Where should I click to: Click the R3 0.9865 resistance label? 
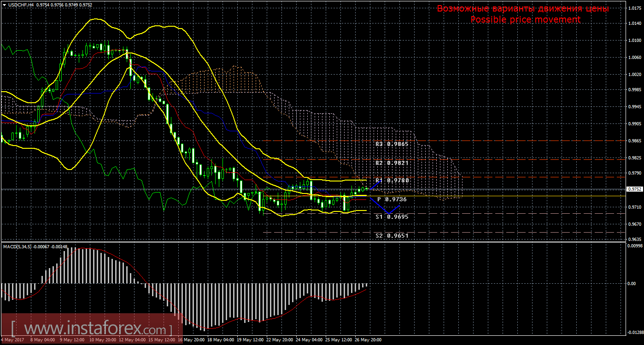(x=392, y=144)
